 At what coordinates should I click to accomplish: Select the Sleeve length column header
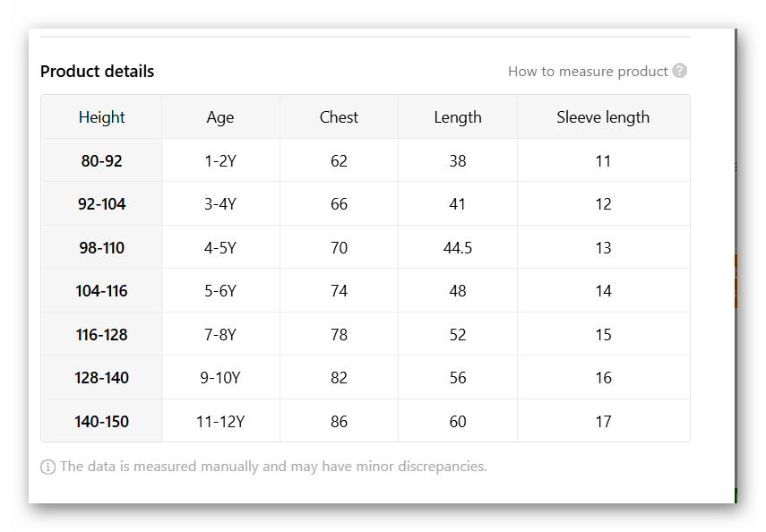603,117
